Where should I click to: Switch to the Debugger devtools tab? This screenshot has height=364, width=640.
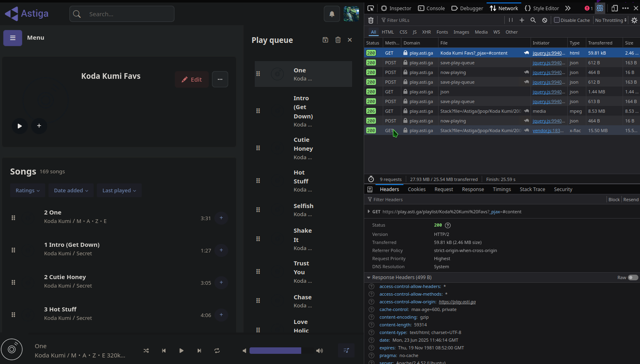[x=467, y=8]
